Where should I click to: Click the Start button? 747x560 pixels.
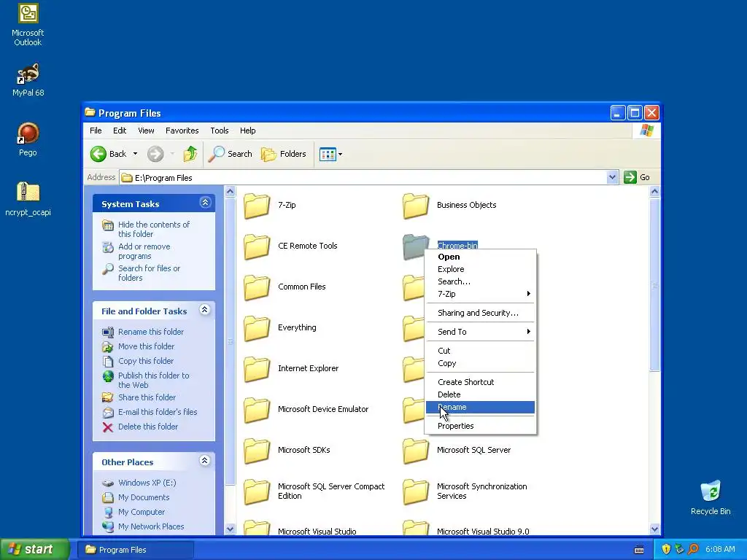[34, 550]
